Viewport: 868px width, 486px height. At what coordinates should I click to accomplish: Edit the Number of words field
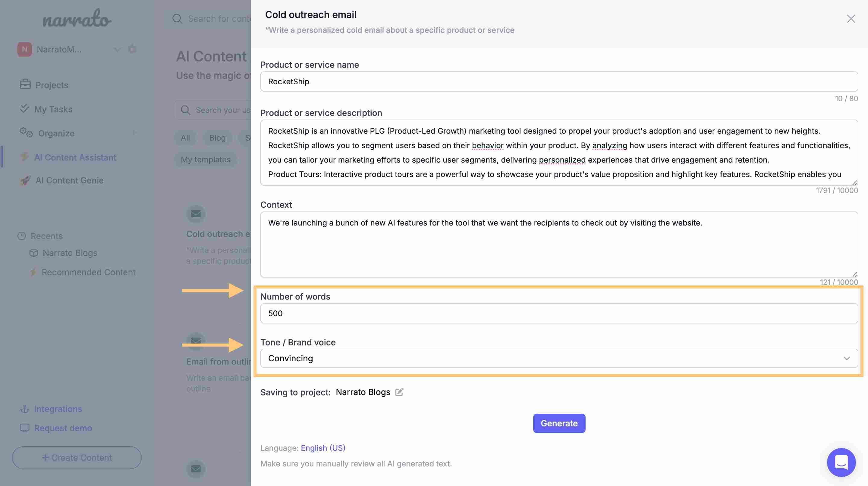(x=559, y=313)
